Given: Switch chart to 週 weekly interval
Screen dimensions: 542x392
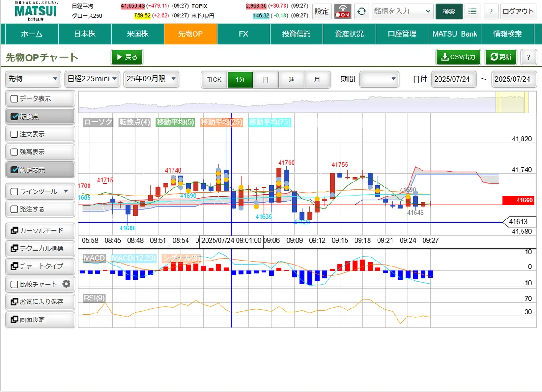Looking at the screenshot, I should tap(291, 79).
